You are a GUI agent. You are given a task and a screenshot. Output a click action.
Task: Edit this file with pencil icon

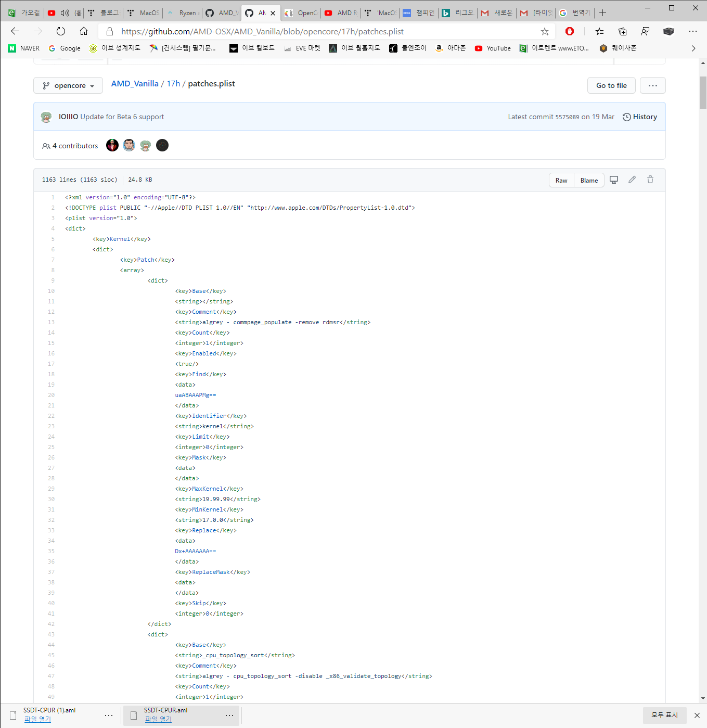pos(632,180)
